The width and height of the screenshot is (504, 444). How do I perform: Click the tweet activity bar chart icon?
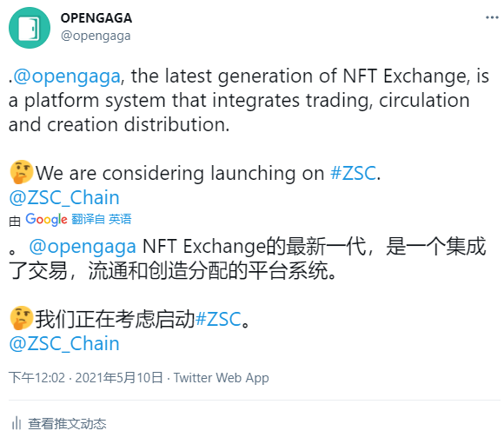16,423
